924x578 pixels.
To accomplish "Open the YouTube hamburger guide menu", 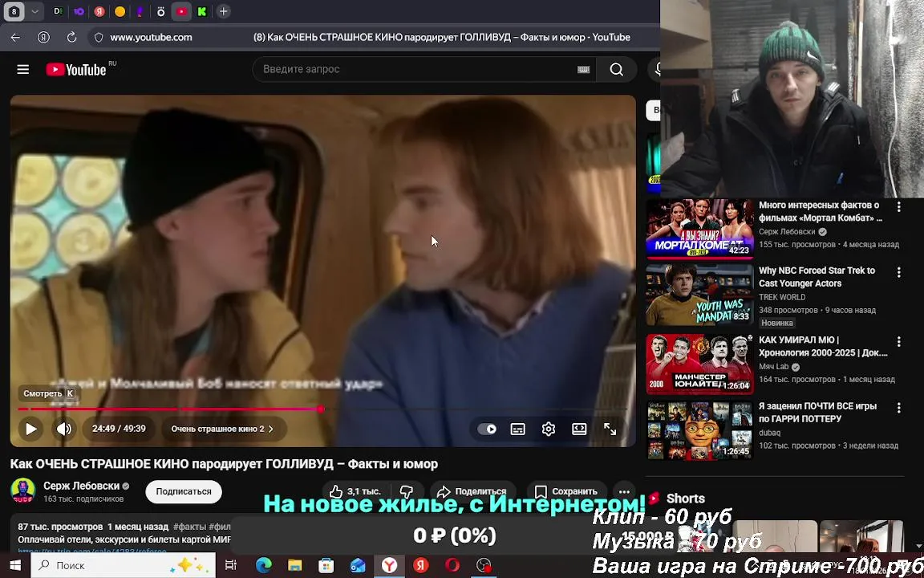I will pos(23,70).
